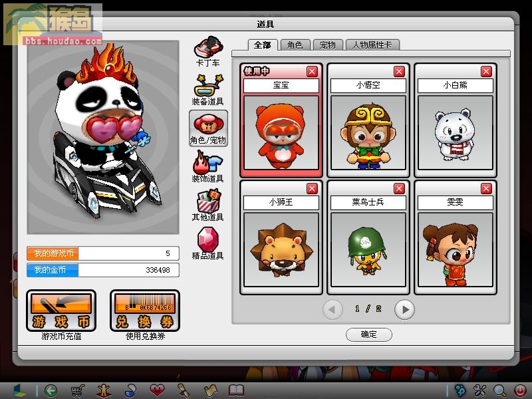Click the blue 3D cube icon

pyautogui.click(x=20, y=390)
